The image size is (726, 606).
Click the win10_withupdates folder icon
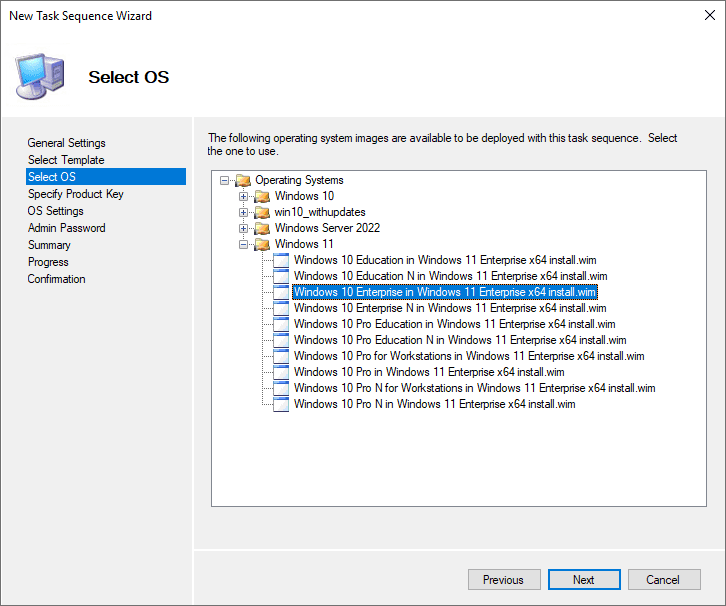(263, 212)
